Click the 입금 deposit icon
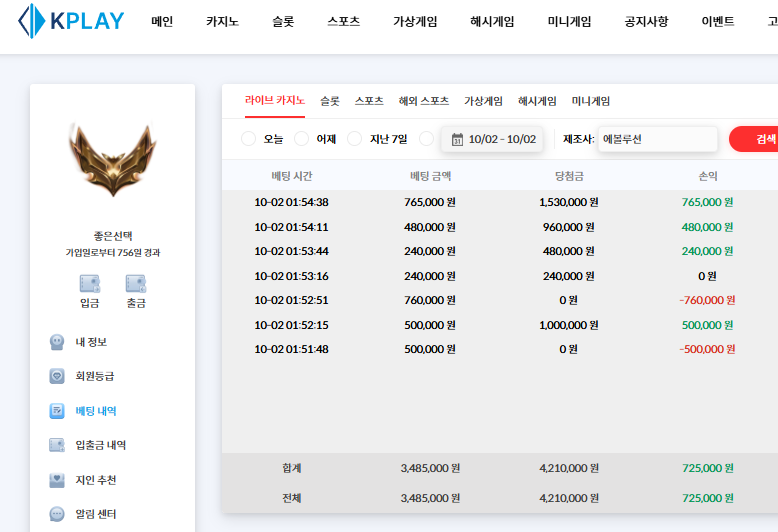This screenshot has height=532, width=778. [89, 284]
